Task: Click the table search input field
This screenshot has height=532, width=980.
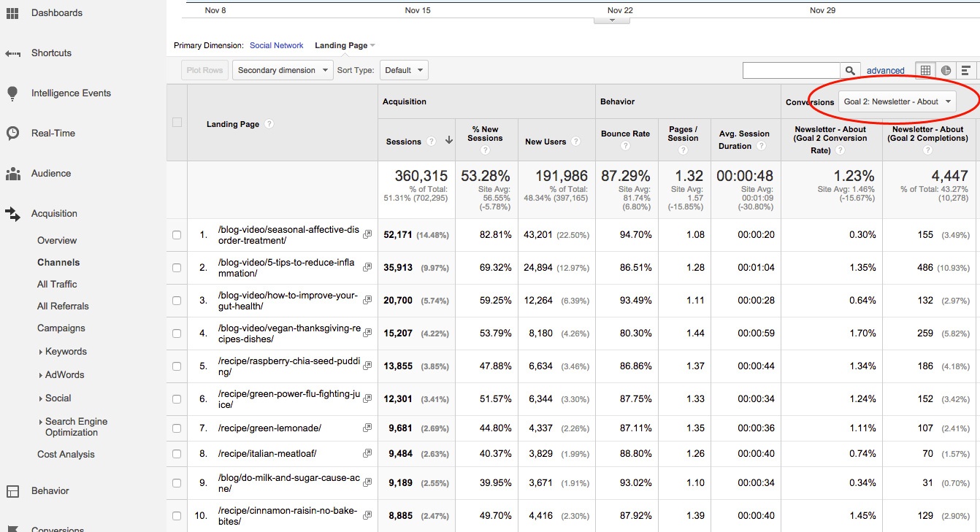Action: click(x=791, y=70)
